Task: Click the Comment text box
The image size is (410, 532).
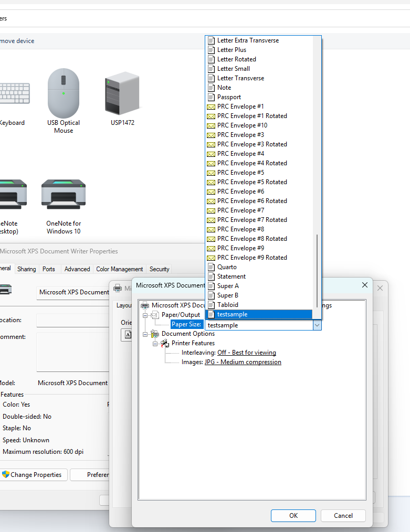Action: coord(72,352)
